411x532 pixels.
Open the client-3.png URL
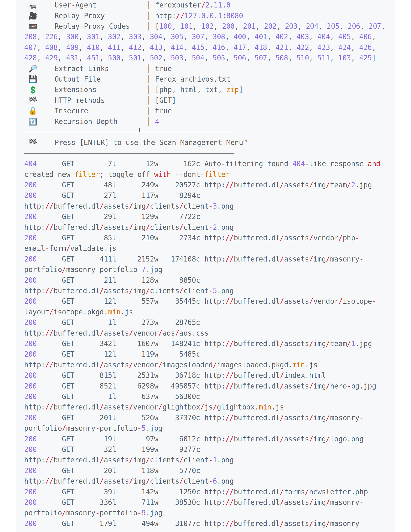point(129,206)
